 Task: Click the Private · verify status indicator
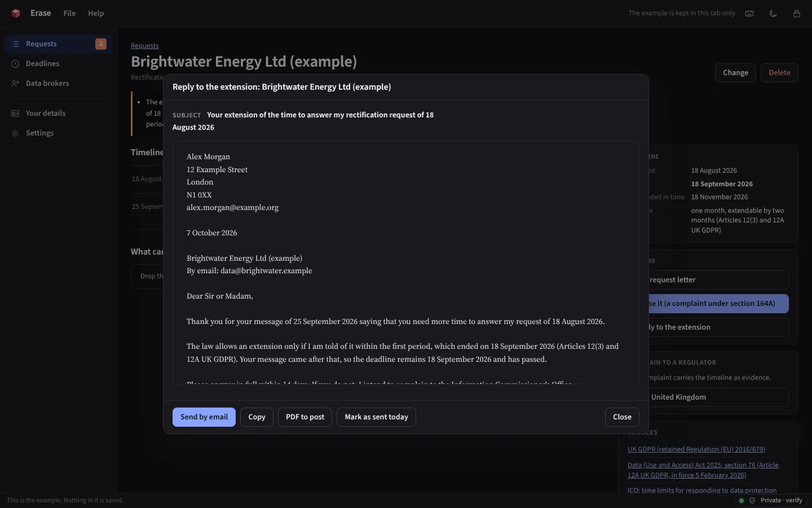tap(771, 501)
